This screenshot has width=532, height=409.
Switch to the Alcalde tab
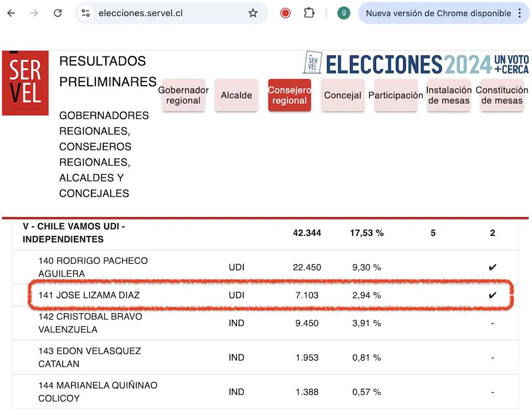coord(236,95)
